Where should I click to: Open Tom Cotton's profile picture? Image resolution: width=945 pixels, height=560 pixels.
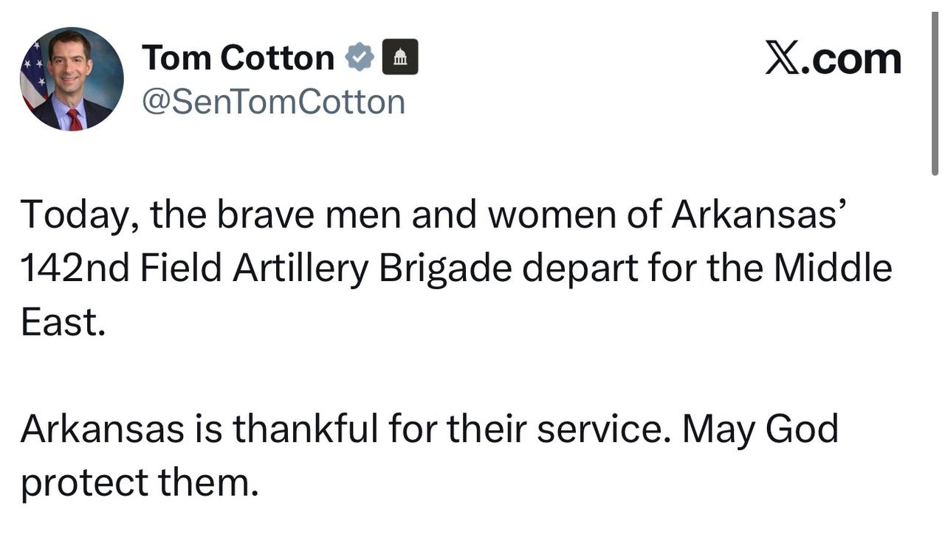coord(72,79)
